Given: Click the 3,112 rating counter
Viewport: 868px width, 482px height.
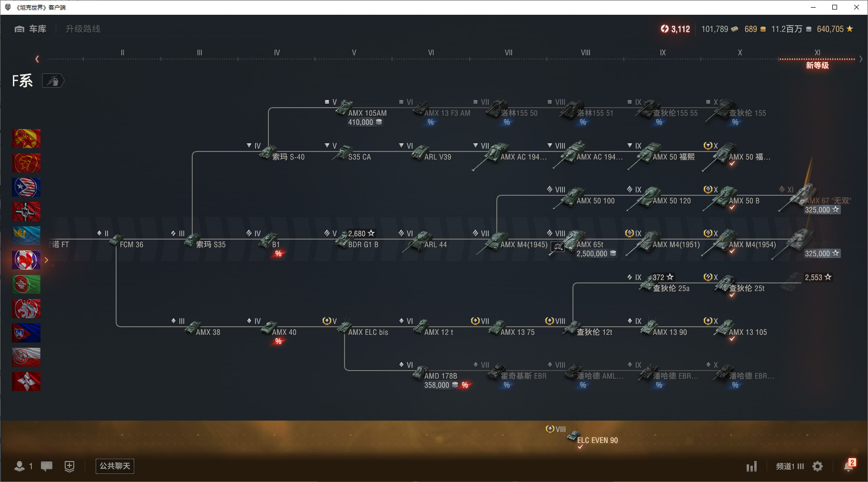Looking at the screenshot, I should (x=675, y=29).
